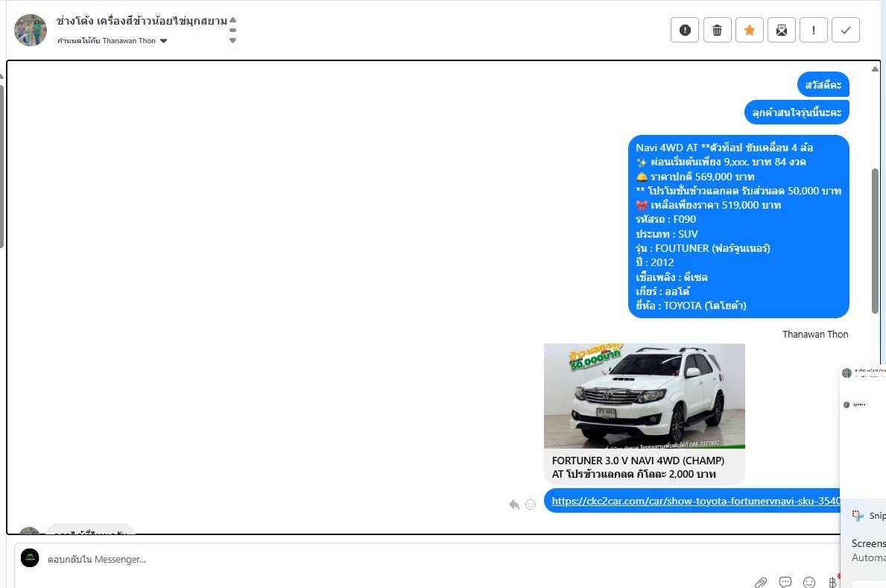Image resolution: width=886 pixels, height=588 pixels.
Task: Mark this conversation as spam
Action: tap(685, 30)
